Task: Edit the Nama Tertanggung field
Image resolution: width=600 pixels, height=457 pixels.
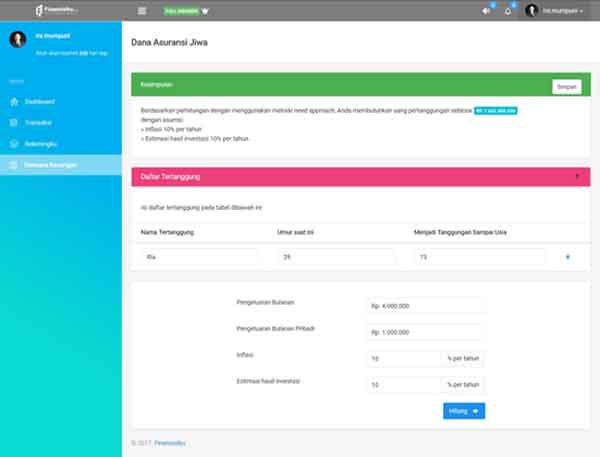Action: [x=199, y=257]
